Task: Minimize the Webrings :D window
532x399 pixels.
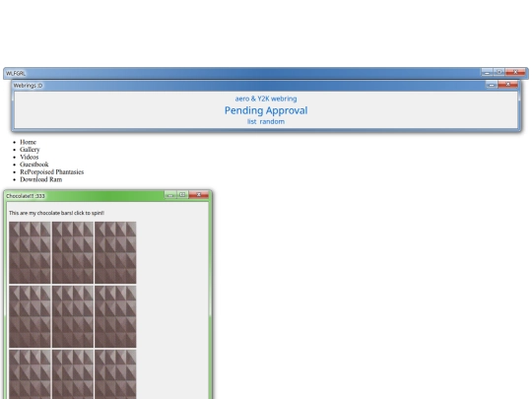Action: pyautogui.click(x=492, y=85)
